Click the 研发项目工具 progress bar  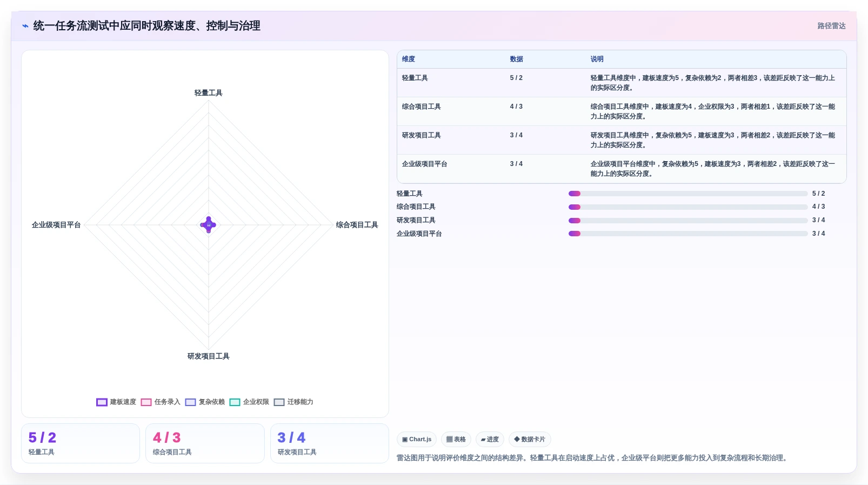coord(688,221)
